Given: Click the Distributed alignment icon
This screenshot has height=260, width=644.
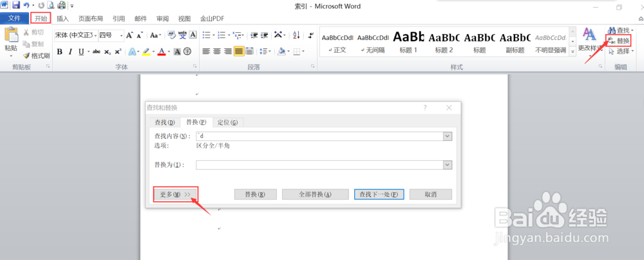Looking at the screenshot, I should coord(249,51).
